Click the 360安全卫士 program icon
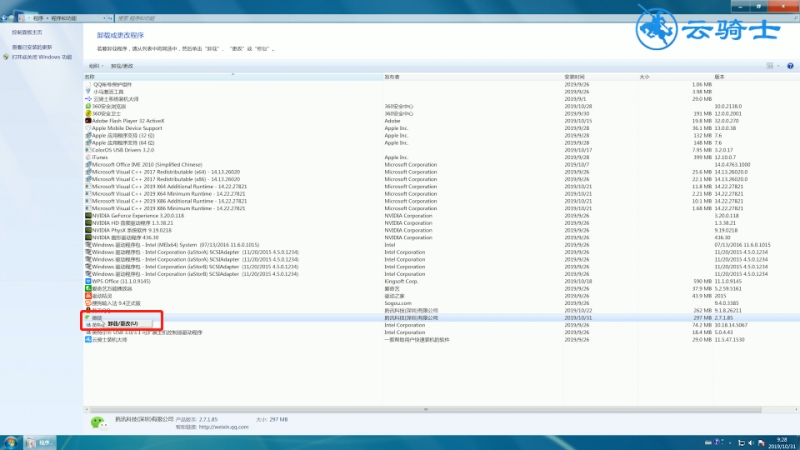800x450 pixels. (88, 114)
